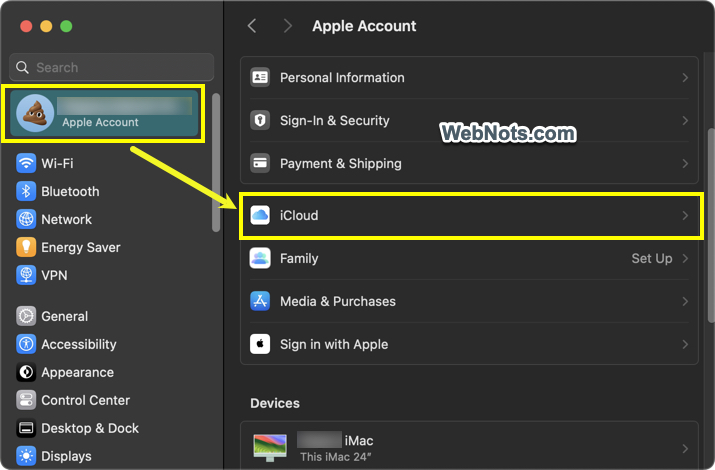Click the Payment & Shipping label
The image size is (715, 470).
point(341,163)
